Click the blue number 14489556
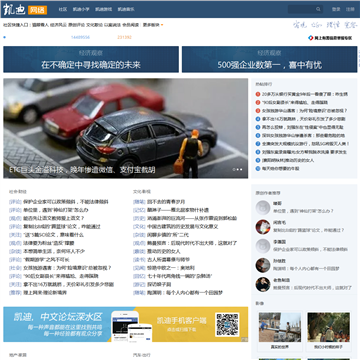This screenshot has height=360, width=360. 80,37
